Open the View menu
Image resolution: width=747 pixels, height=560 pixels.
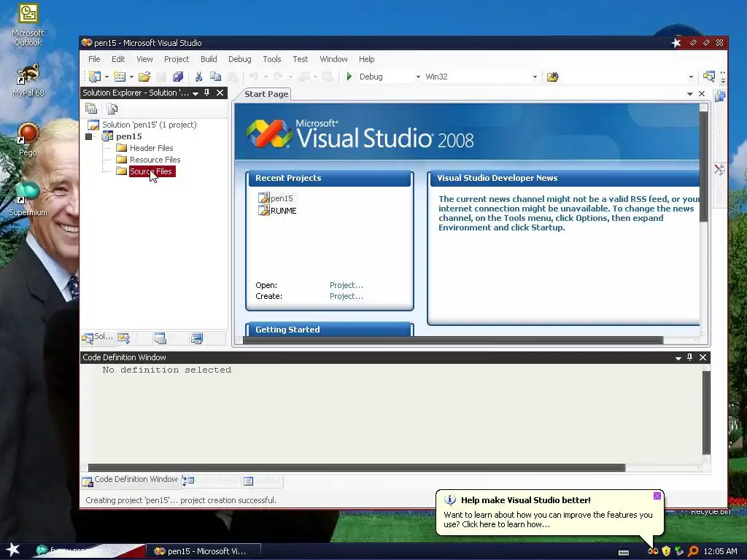[x=144, y=59]
